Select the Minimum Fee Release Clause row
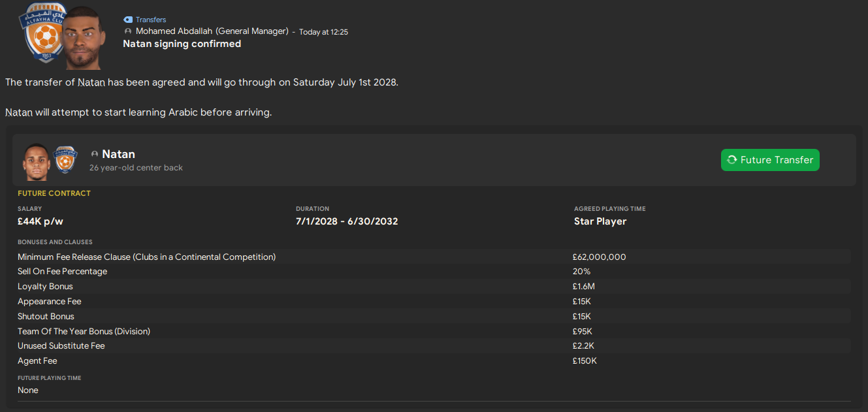The height and width of the screenshot is (412, 868). [x=146, y=257]
